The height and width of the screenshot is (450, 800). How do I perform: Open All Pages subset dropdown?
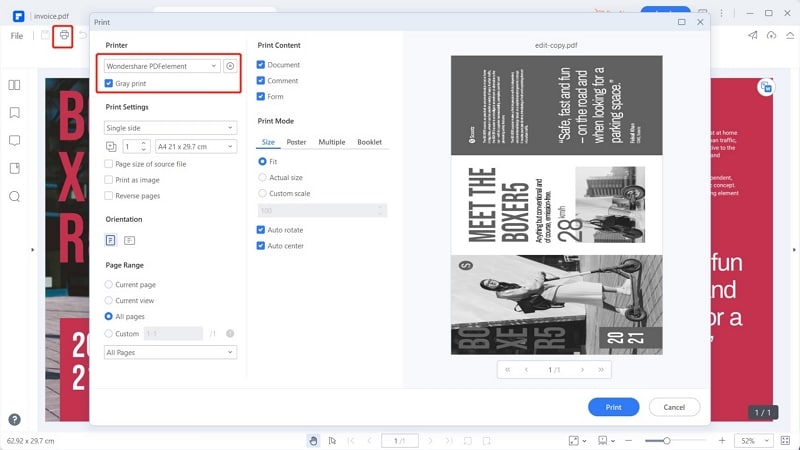point(170,352)
